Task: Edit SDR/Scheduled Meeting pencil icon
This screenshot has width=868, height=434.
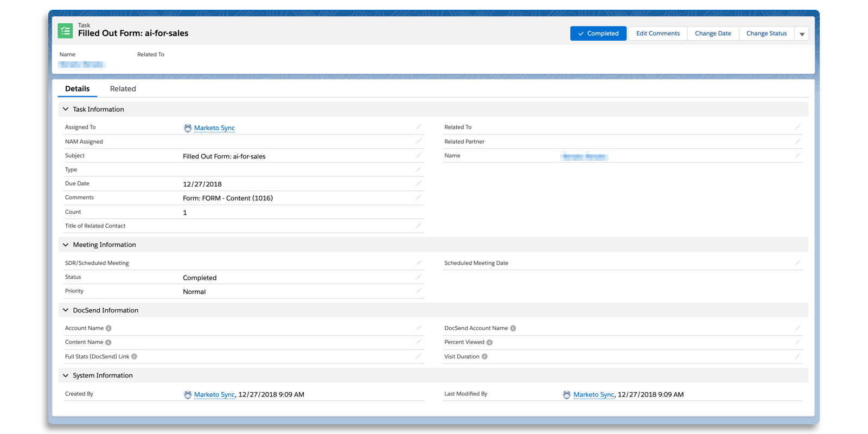Action: click(x=418, y=263)
